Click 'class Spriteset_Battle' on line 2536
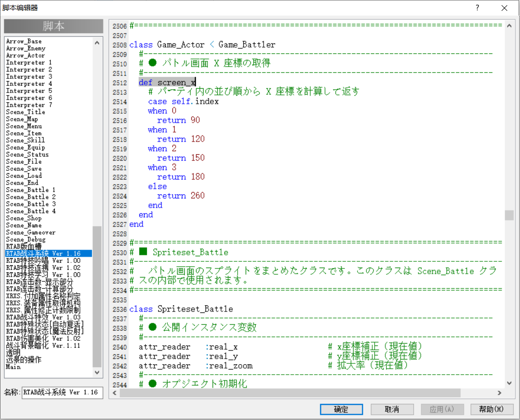The width and height of the screenshot is (520, 420). click(x=181, y=309)
